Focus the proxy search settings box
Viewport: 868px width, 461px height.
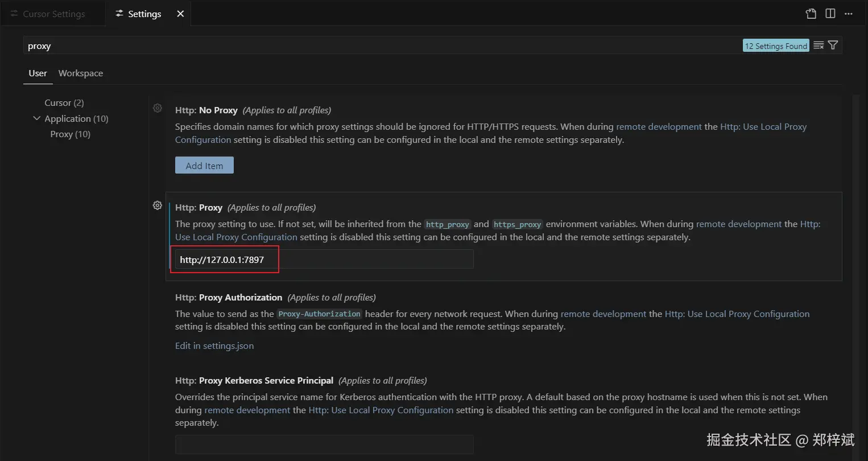381,46
